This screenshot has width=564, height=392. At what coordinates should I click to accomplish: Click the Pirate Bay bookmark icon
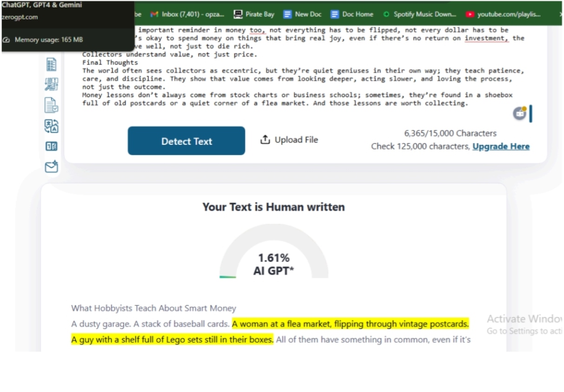tap(238, 14)
